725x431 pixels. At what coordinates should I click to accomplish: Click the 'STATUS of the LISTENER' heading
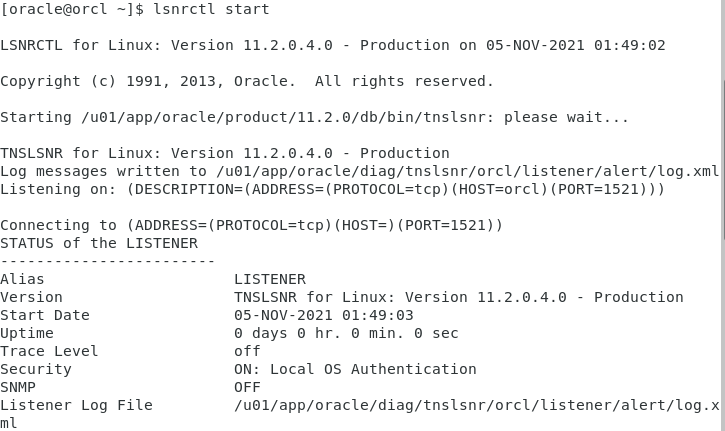tap(99, 243)
